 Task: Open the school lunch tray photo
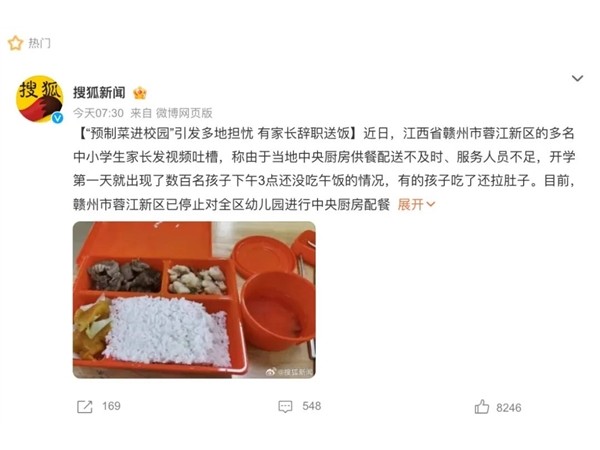194,300
